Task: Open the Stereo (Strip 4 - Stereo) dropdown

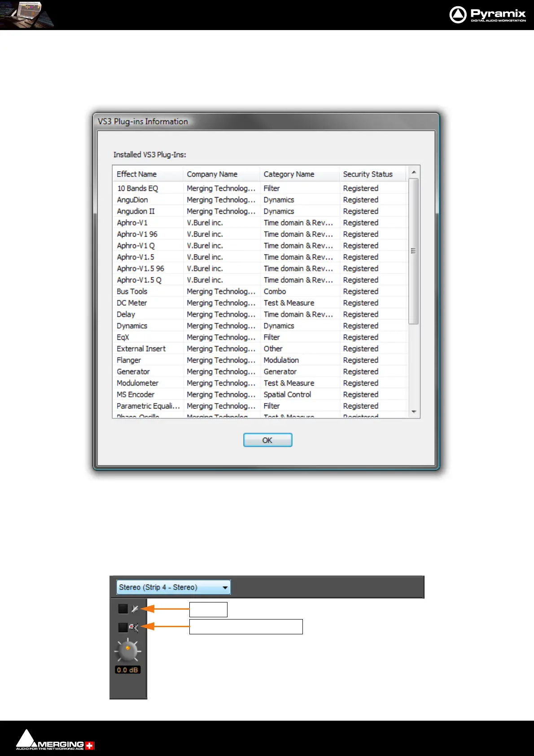Action: pyautogui.click(x=174, y=587)
